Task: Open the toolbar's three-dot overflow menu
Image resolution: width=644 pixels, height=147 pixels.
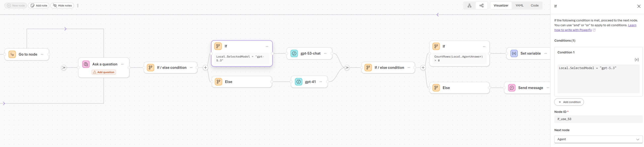Action: point(78,6)
